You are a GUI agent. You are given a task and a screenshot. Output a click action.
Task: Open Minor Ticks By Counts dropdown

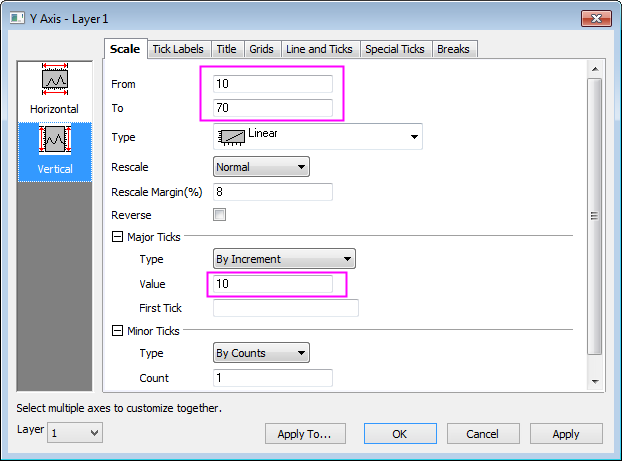262,352
